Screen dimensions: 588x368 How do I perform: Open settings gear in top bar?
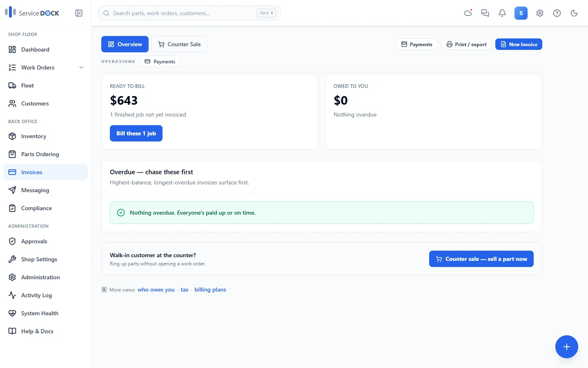click(540, 13)
